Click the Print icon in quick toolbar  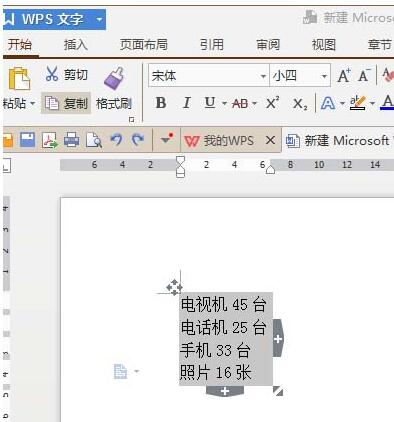pos(72,140)
